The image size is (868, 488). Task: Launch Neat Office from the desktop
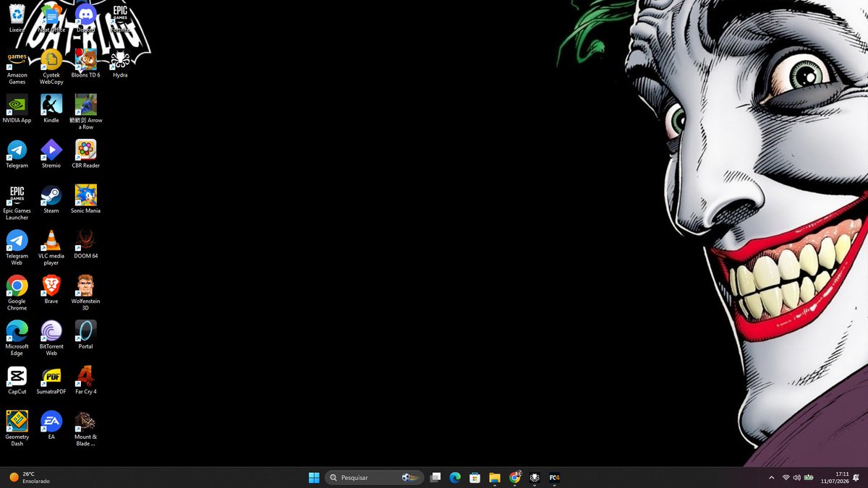(51, 18)
